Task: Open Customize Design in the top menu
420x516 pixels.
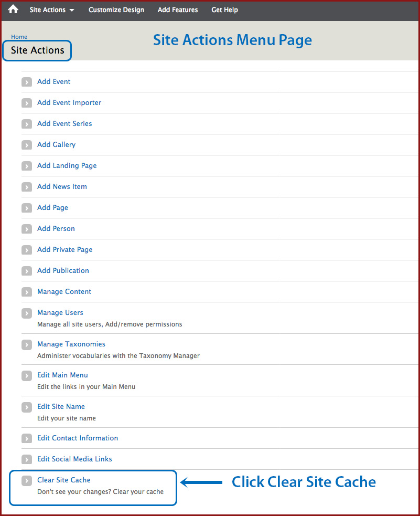Action: click(x=116, y=10)
